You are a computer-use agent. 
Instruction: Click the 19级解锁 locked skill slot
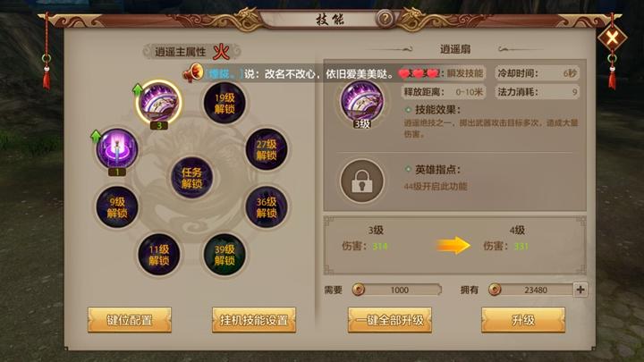225,103
